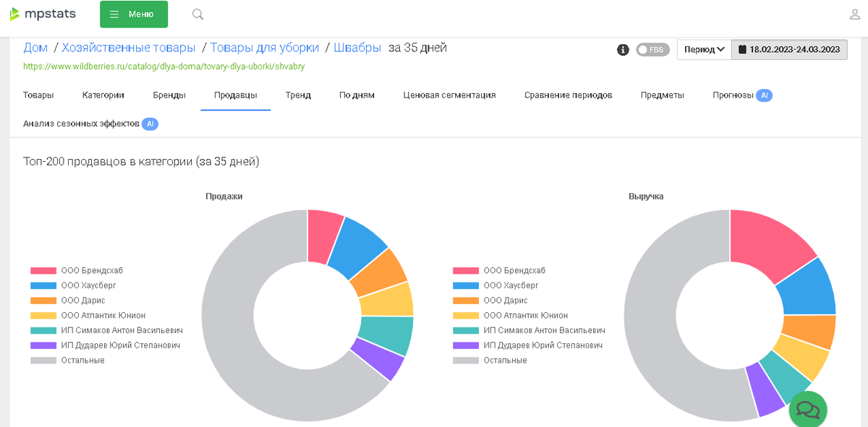
Task: Toggle ИП Симаков swatch in Выручка legend
Action: [466, 330]
